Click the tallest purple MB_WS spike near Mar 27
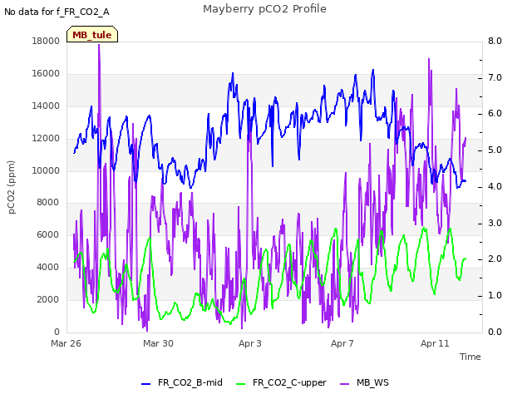The width and height of the screenshot is (532, 399). point(99,45)
